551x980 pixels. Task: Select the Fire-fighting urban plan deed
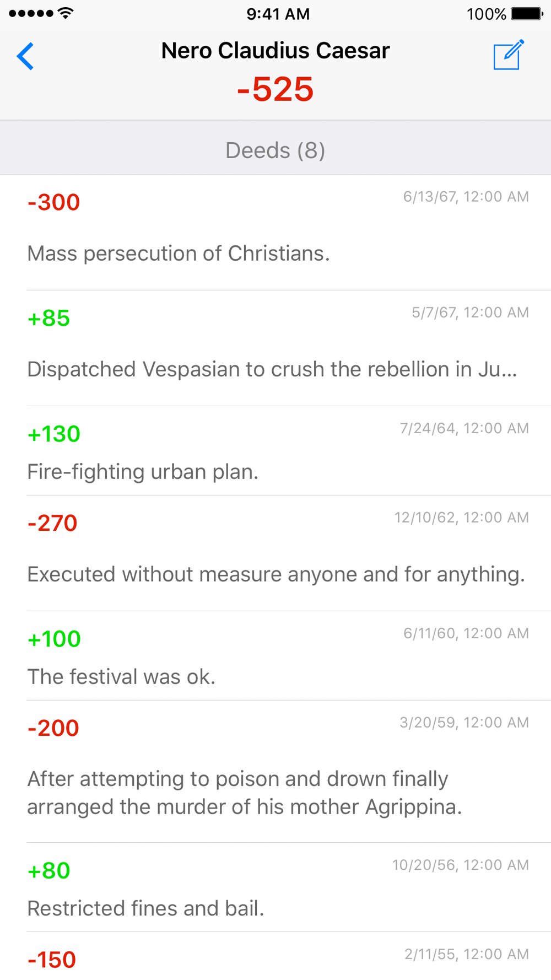(275, 451)
